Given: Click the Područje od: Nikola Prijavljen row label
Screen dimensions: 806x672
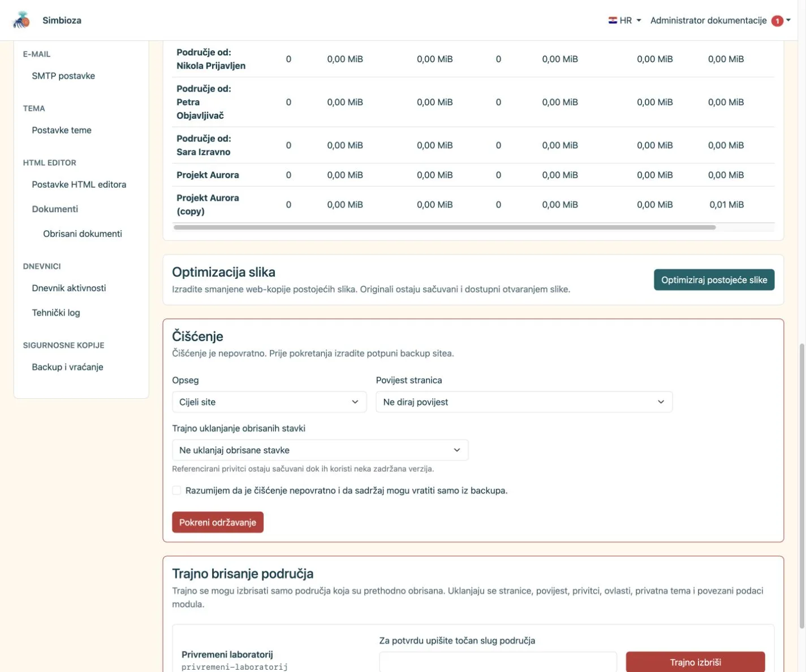Looking at the screenshot, I should [x=211, y=59].
